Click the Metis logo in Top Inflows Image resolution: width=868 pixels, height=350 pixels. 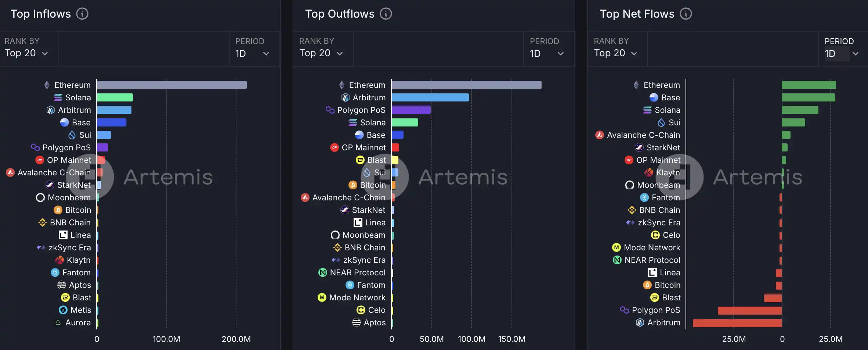[x=63, y=310]
